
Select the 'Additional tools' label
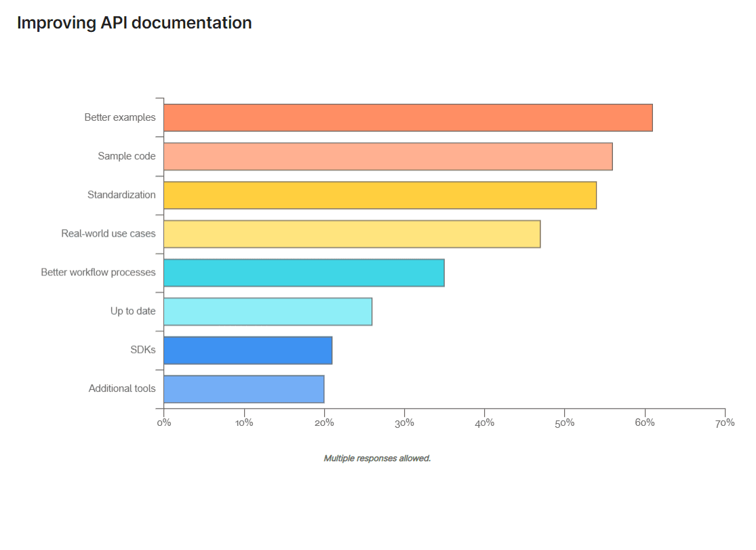[121, 389]
